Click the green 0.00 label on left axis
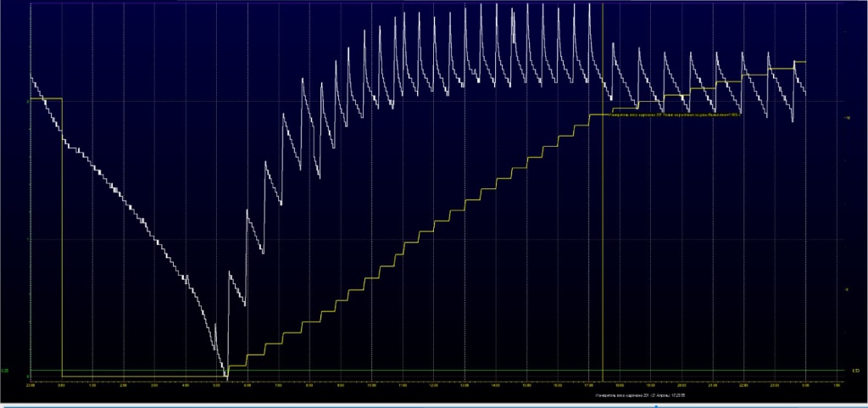The width and height of the screenshot is (868, 408). [5, 371]
